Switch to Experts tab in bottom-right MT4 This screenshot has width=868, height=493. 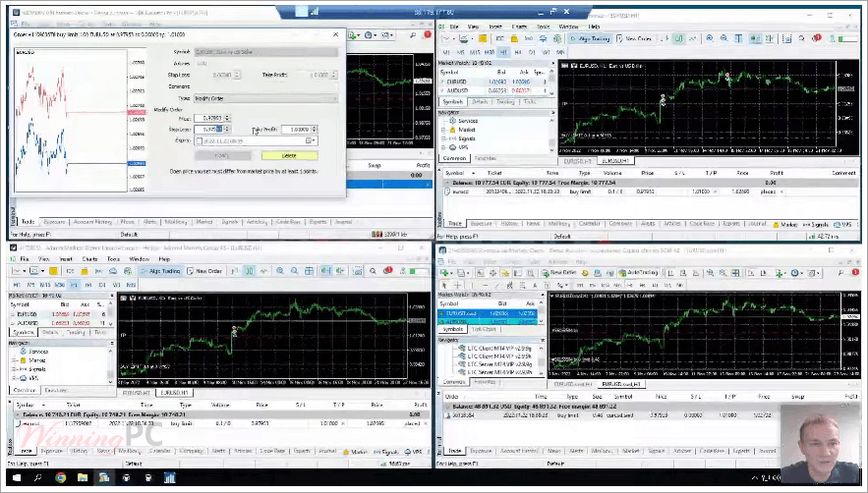[741, 451]
